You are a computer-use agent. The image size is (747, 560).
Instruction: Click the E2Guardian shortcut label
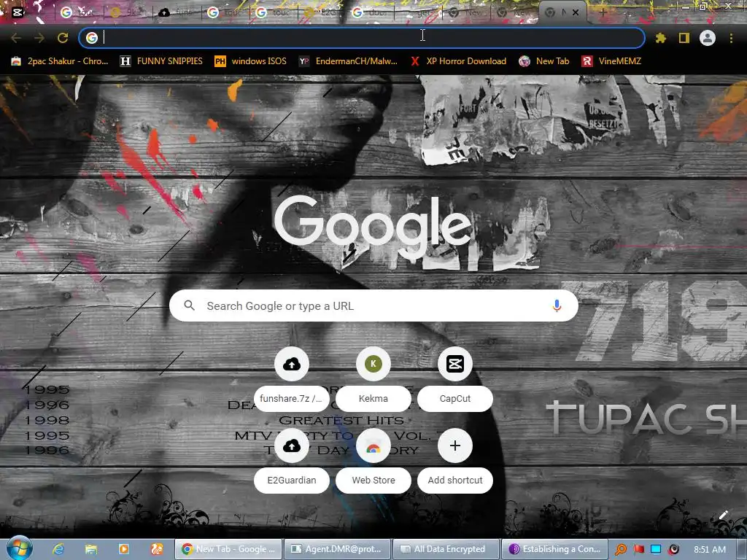coord(292,481)
